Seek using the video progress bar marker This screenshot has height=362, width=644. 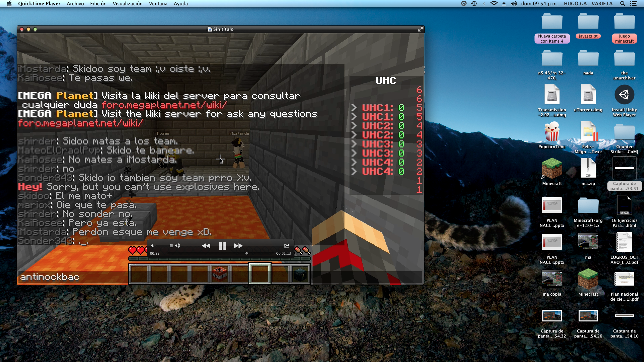point(247,253)
